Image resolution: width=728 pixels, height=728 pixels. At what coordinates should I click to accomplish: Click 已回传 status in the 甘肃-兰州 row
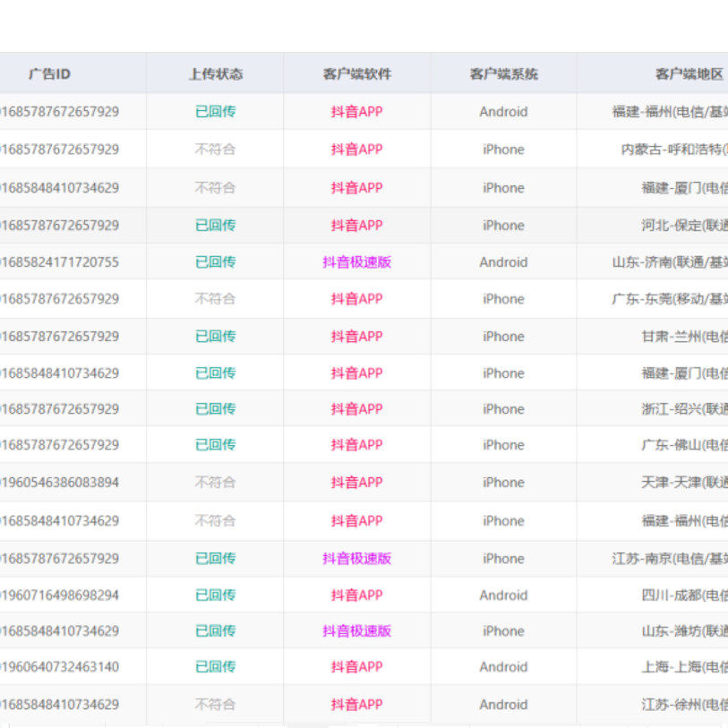point(215,337)
